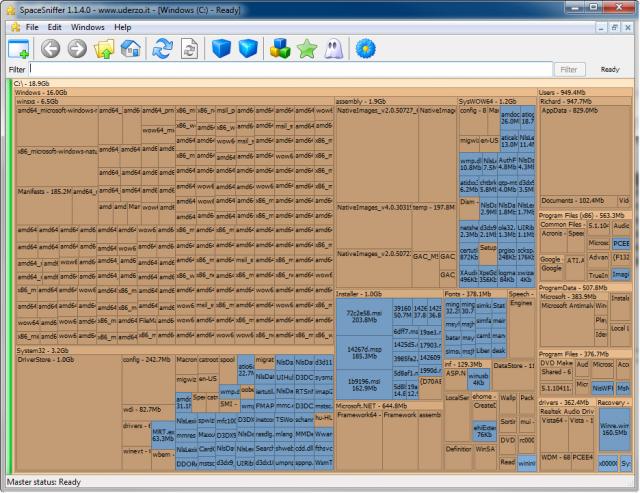This screenshot has height=493, width=640.
Task: Select the assembly - 1.9Gb folder header
Action: (x=396, y=101)
